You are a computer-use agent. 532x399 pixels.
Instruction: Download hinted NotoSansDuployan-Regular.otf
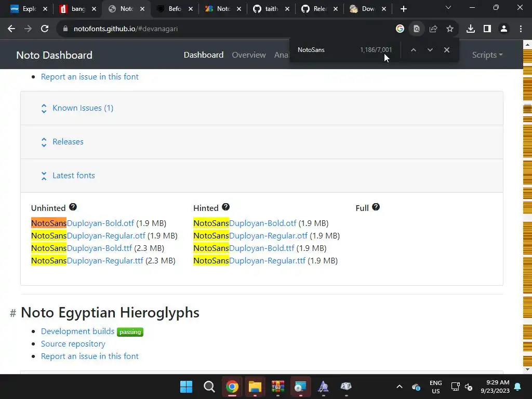click(x=250, y=236)
